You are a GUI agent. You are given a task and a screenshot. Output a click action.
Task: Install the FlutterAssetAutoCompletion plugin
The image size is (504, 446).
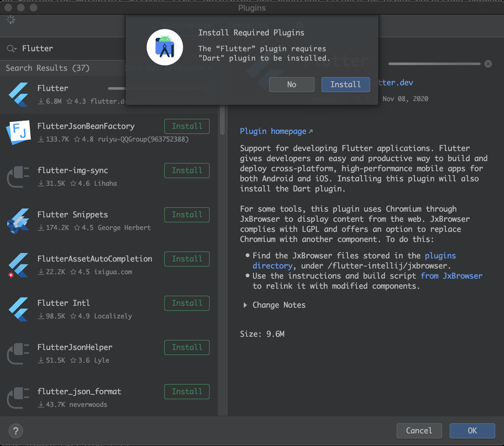(187, 259)
